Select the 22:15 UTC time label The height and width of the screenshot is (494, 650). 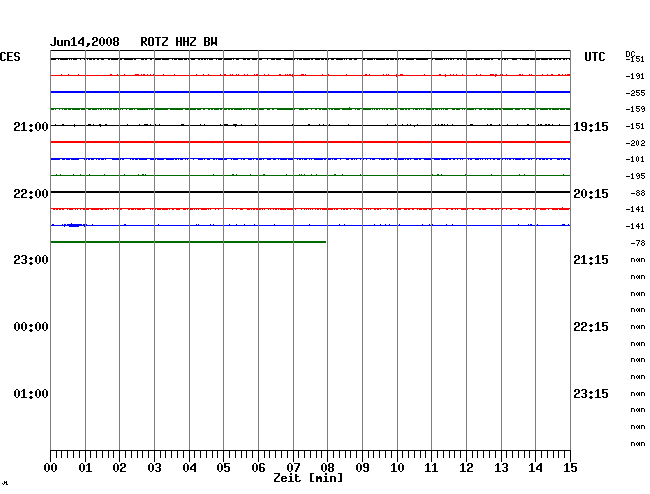pyautogui.click(x=591, y=327)
